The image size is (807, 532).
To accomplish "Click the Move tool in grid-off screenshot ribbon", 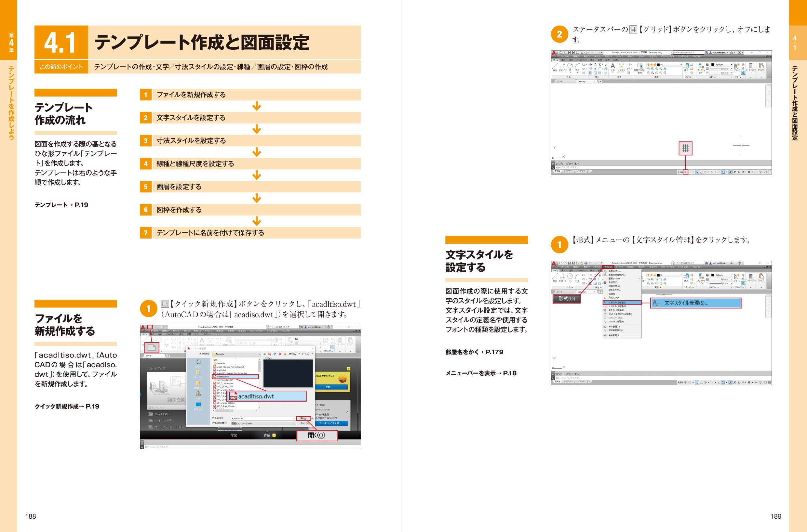I will pos(591,65).
